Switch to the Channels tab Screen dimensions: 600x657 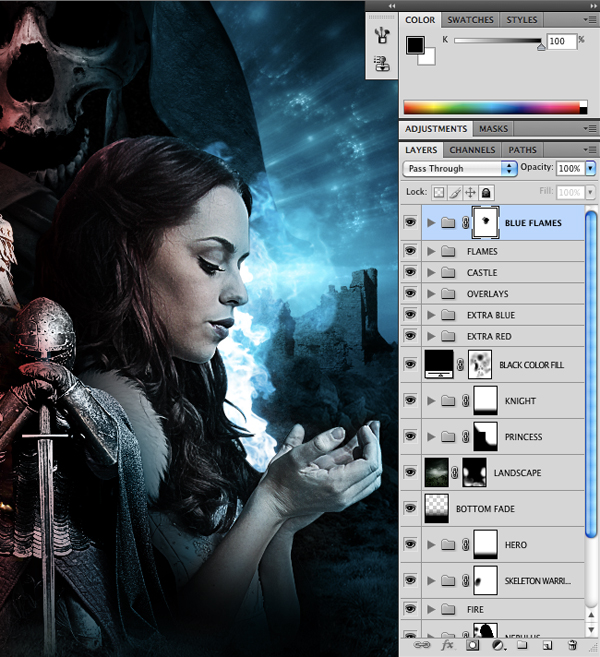[472, 150]
